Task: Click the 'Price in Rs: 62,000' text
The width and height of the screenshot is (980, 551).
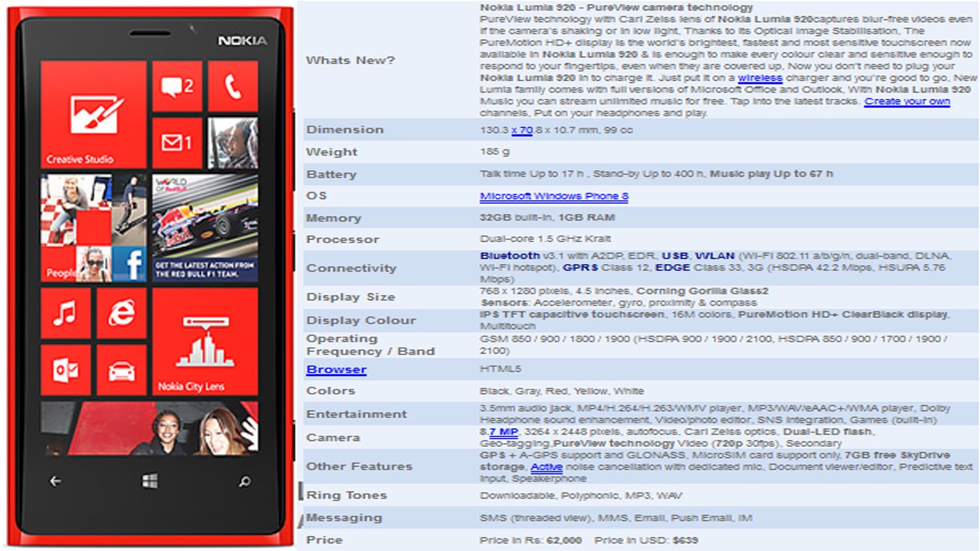Action: point(531,540)
